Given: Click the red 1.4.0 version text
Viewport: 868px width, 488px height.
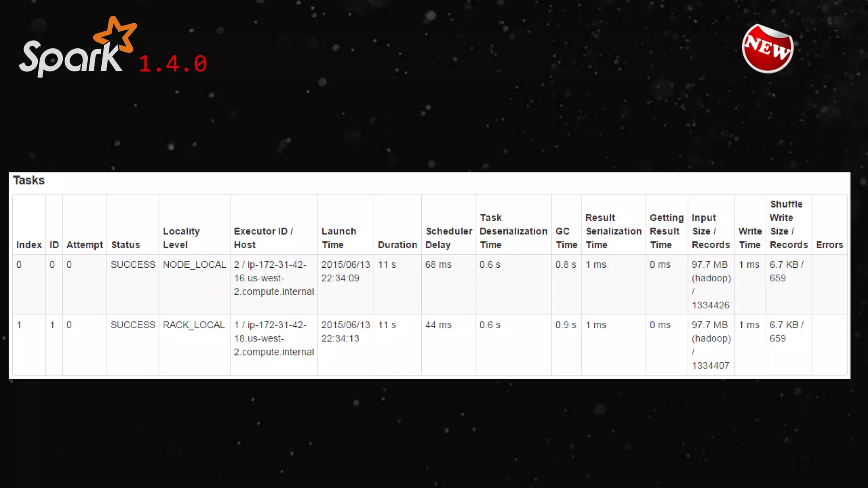Looking at the screenshot, I should point(173,64).
